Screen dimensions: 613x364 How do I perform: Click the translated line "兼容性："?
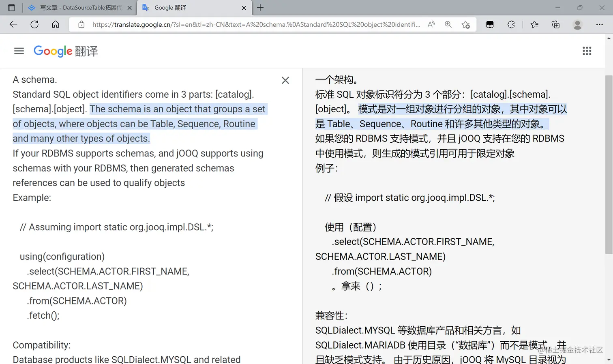point(332,315)
